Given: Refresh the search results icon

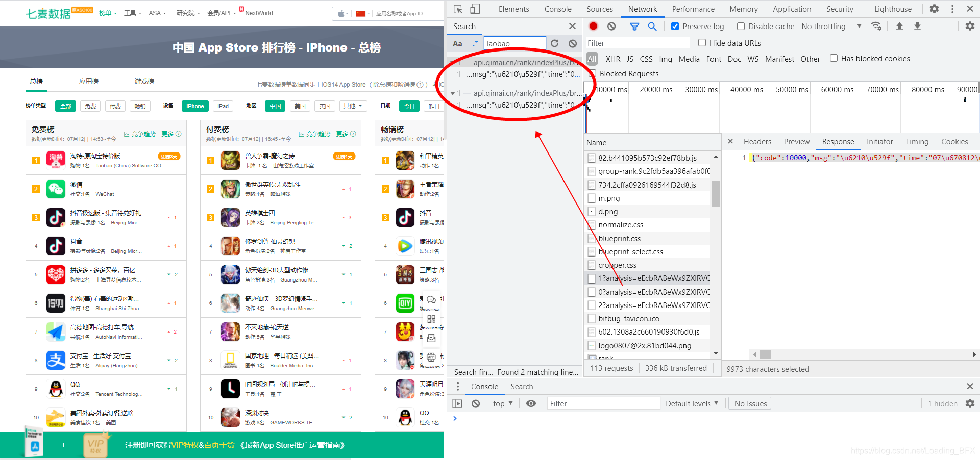Looking at the screenshot, I should 555,43.
